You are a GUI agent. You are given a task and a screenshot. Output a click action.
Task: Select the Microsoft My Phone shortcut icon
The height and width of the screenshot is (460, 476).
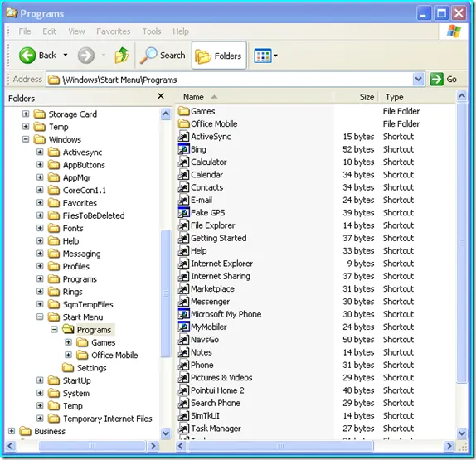pyautogui.click(x=183, y=314)
